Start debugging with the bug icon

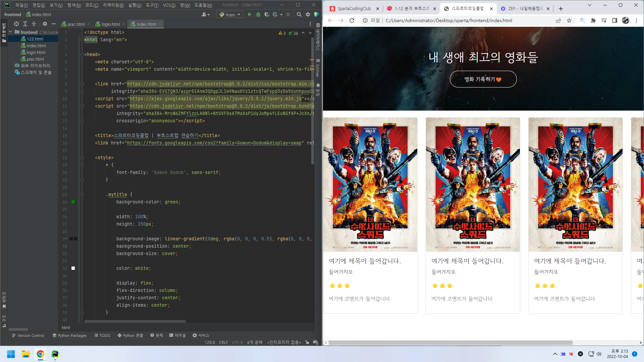[258, 14]
